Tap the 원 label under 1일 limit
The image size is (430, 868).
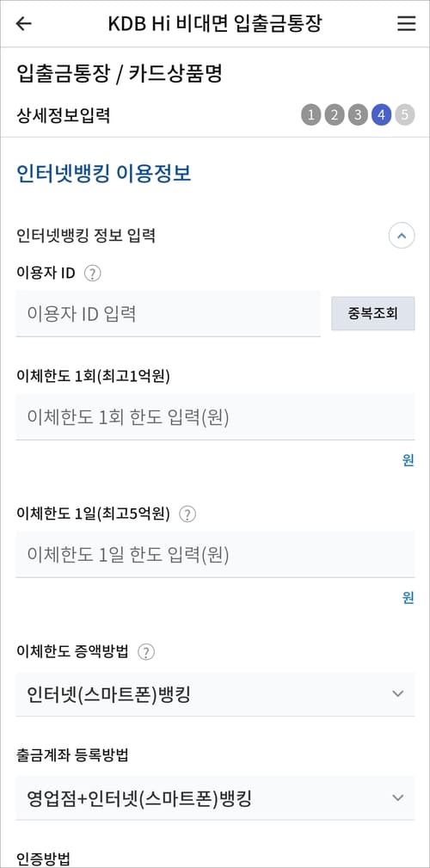[408, 598]
